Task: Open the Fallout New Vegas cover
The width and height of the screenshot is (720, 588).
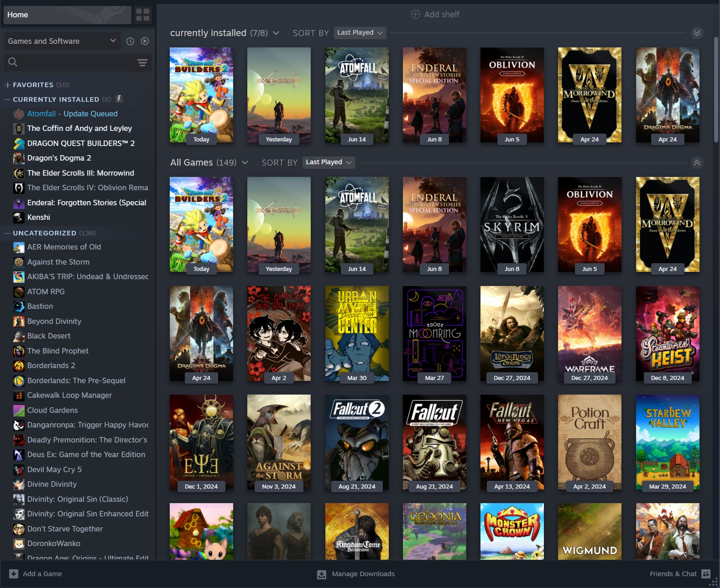Action: (512, 442)
